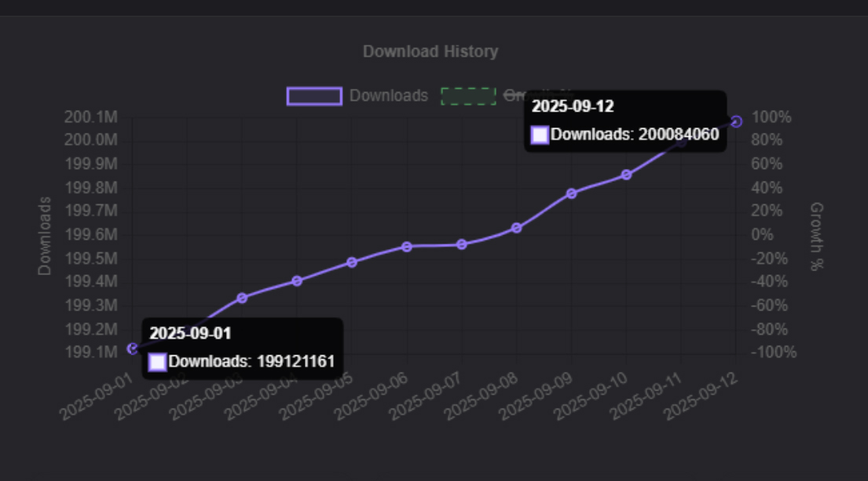Select the 2025-09-08 data point
The width and height of the screenshot is (868, 481).
[x=517, y=228]
